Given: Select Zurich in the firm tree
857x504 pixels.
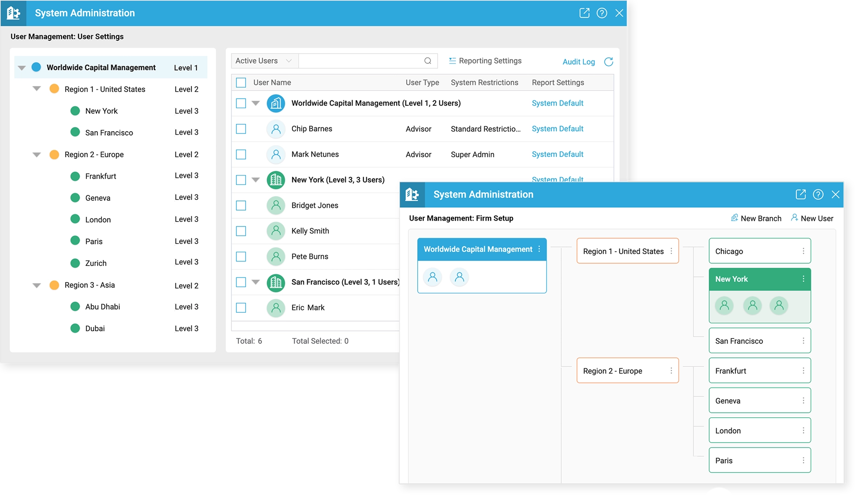Looking at the screenshot, I should (x=96, y=263).
